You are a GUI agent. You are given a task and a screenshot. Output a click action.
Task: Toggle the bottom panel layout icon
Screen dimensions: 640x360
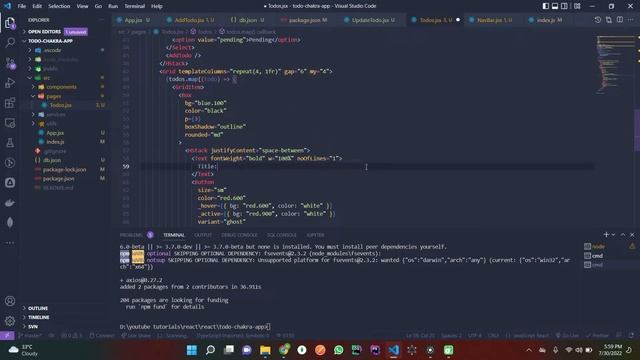(555, 6)
